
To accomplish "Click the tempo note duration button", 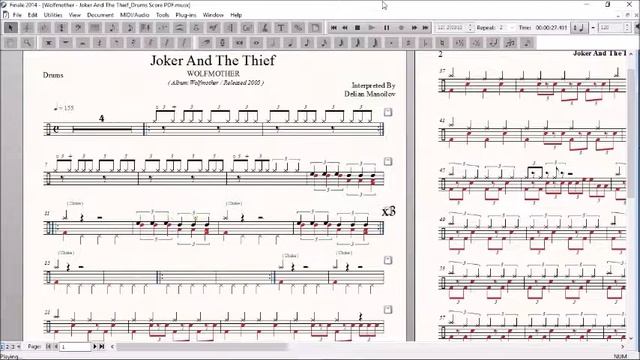I will (x=579, y=28).
